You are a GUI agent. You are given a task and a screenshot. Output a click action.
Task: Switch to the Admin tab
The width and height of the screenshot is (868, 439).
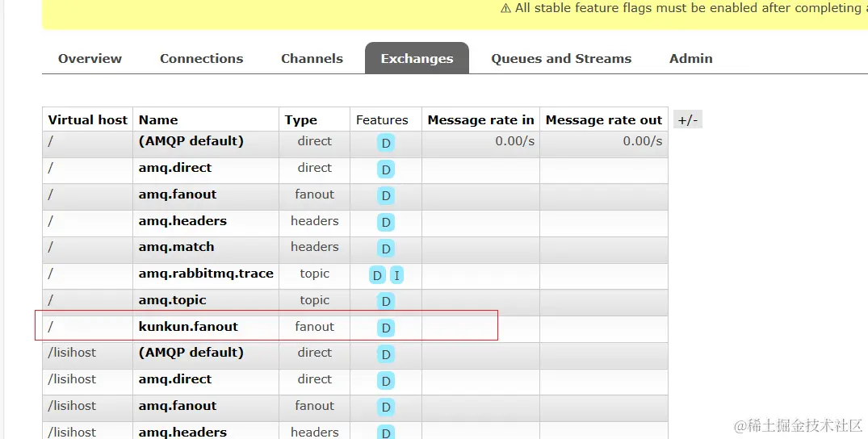point(691,59)
